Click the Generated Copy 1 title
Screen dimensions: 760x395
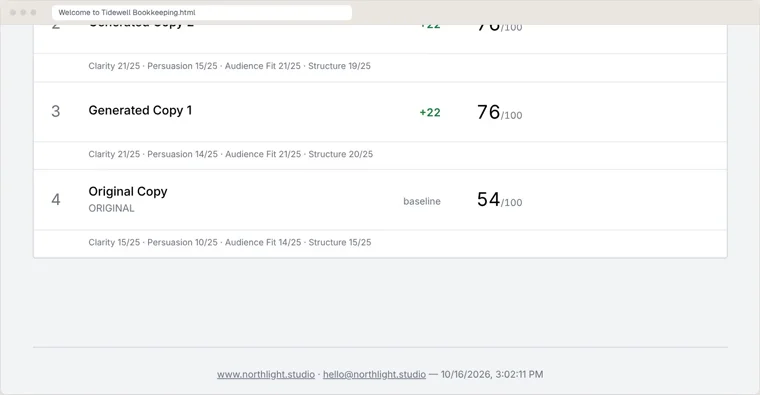[x=140, y=111]
